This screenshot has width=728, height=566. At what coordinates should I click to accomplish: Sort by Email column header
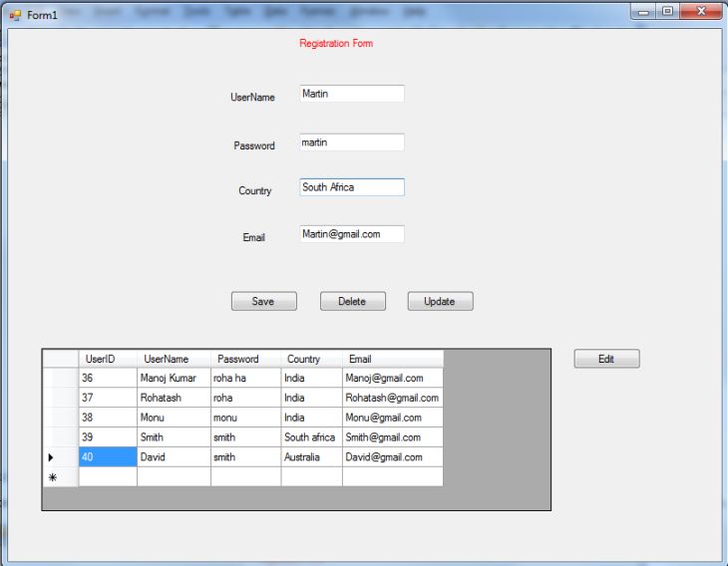coord(393,359)
